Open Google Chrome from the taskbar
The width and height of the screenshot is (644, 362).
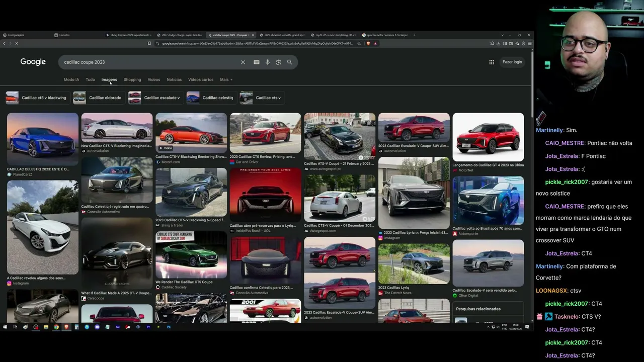point(56,327)
